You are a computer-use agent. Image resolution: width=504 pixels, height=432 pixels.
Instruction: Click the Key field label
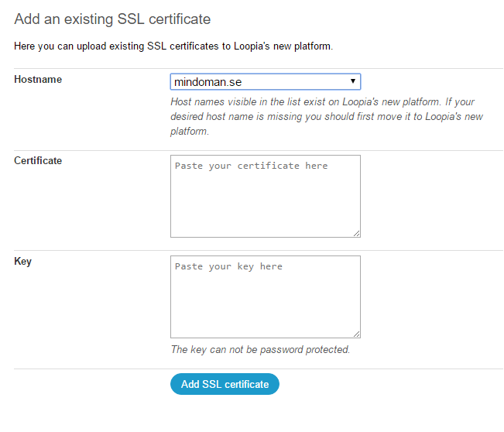[x=22, y=262]
